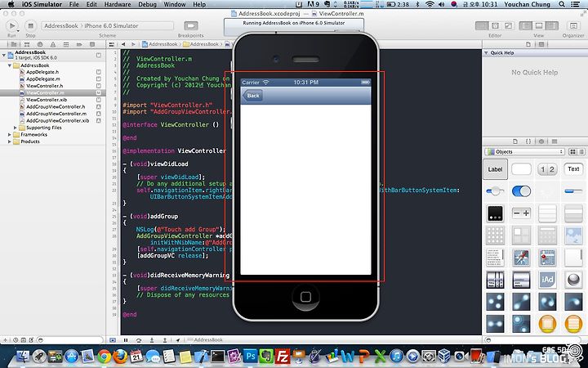Select the Slider object in library
Viewport: 588px width, 368px height.
coord(495,191)
